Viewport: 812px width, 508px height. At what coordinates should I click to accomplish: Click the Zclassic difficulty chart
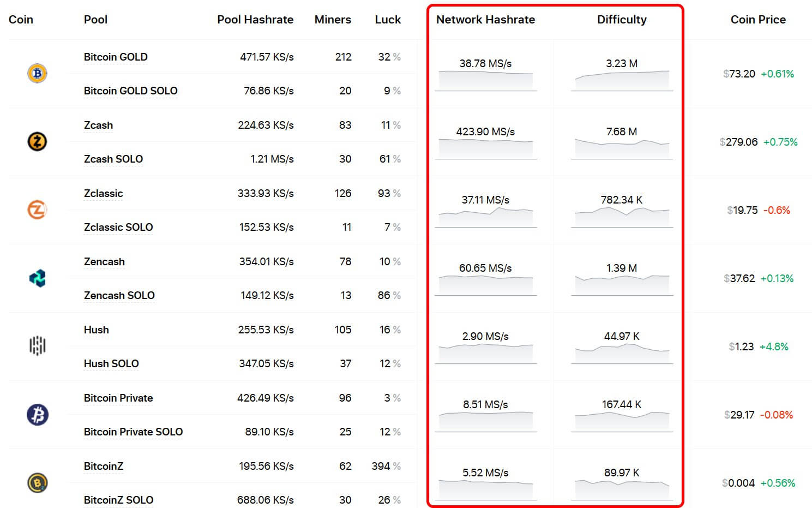click(x=622, y=216)
